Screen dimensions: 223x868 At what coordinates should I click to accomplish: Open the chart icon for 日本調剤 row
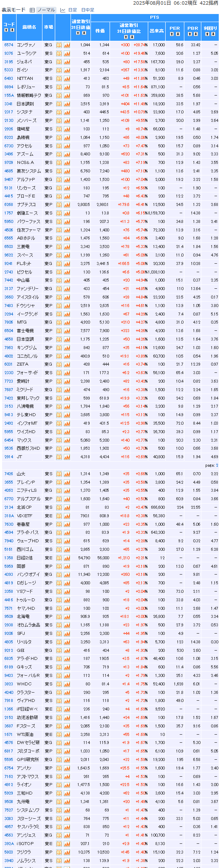click(x=67, y=104)
